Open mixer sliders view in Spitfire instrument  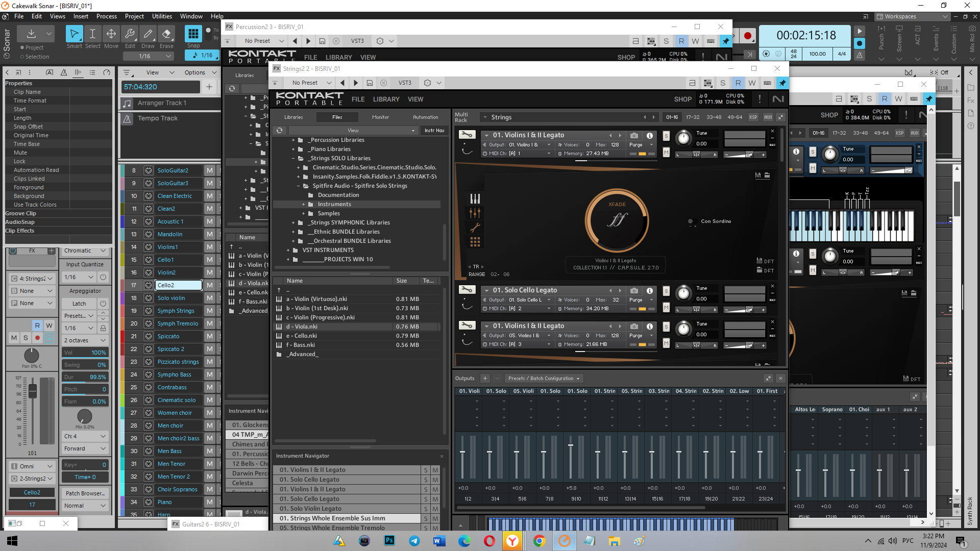[475, 213]
